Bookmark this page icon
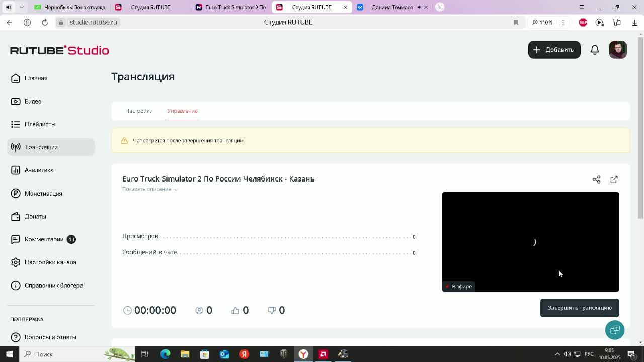 [516, 22]
